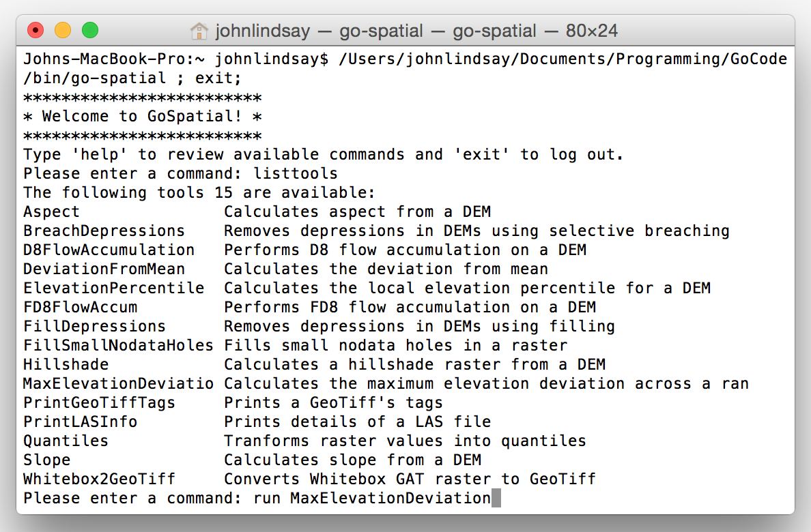This screenshot has width=811, height=532.
Task: Click the 'ElevationPercentile' tool name
Action: tap(114, 288)
